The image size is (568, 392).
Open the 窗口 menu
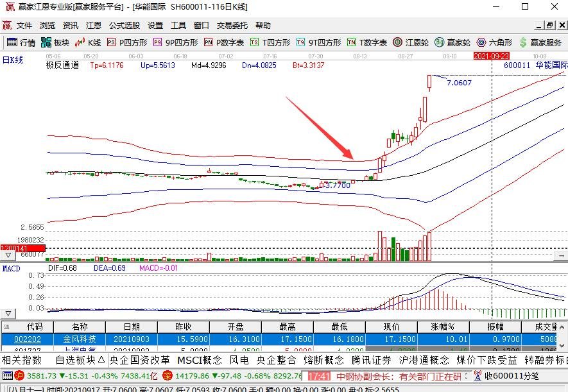[x=202, y=25]
